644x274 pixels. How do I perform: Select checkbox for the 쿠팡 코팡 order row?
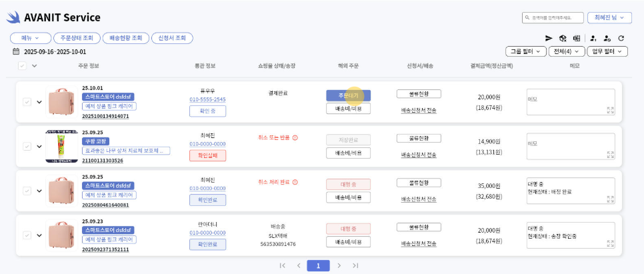pos(27,146)
